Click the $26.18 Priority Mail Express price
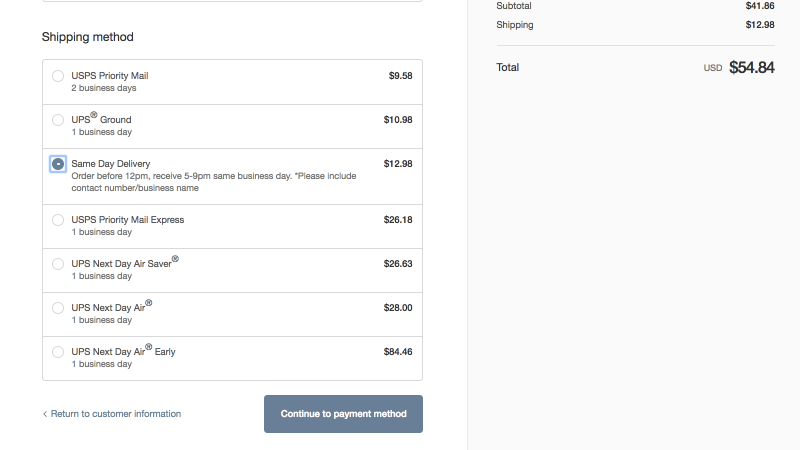This screenshot has width=800, height=450. click(398, 219)
